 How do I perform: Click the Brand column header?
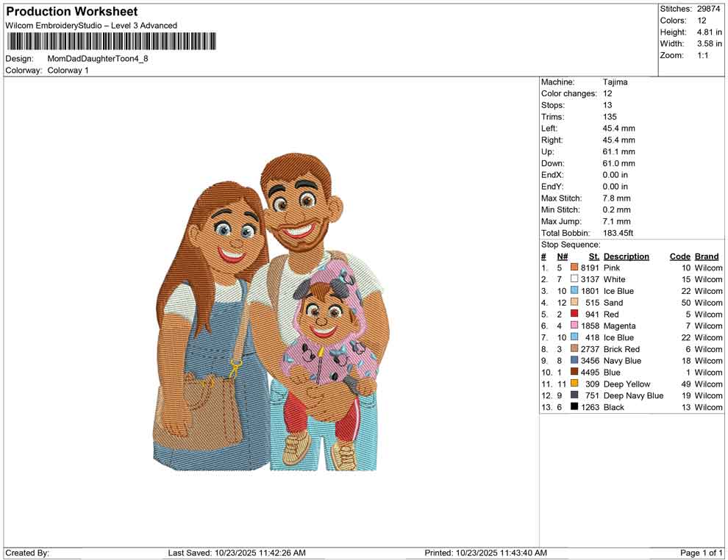pos(706,256)
